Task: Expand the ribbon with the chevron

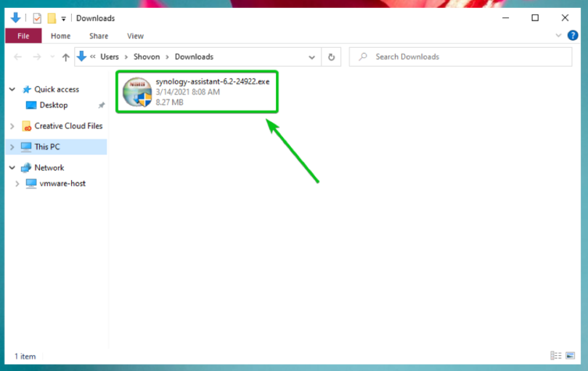Action: coord(558,36)
